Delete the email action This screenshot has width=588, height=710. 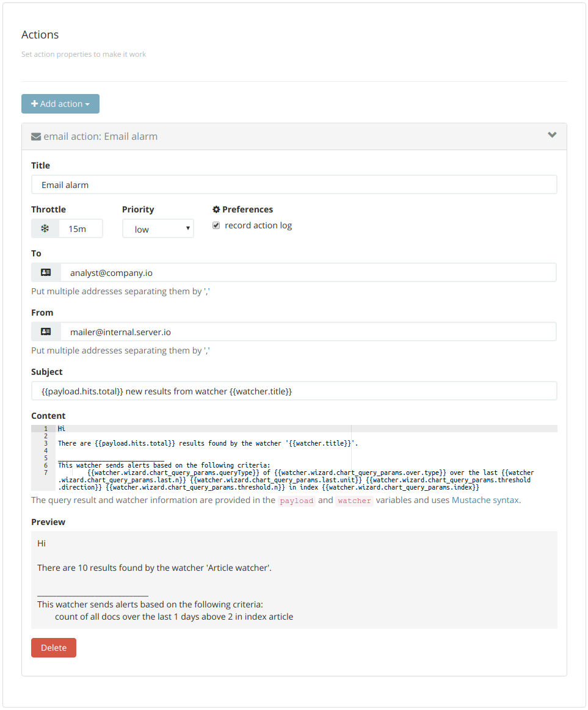54,648
